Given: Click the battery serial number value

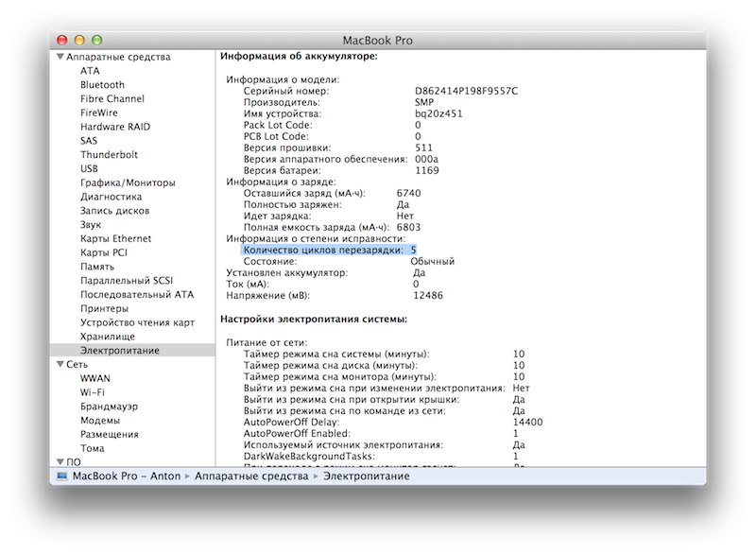Looking at the screenshot, I should 466,91.
